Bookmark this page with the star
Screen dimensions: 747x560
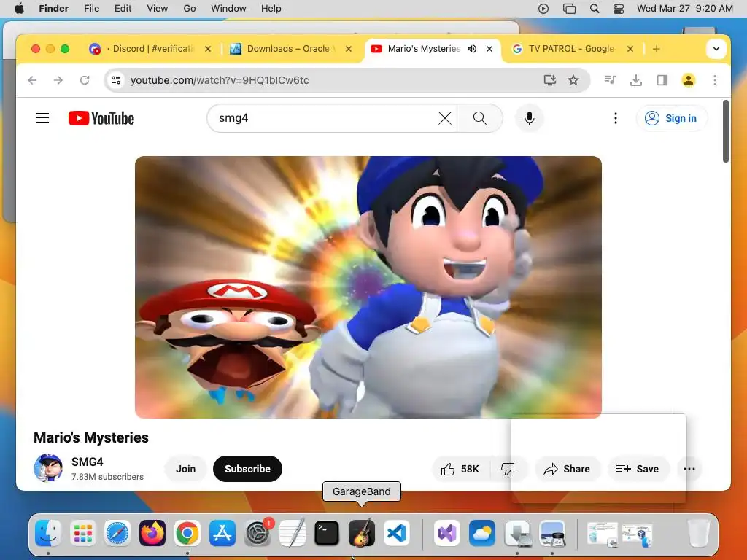click(573, 80)
